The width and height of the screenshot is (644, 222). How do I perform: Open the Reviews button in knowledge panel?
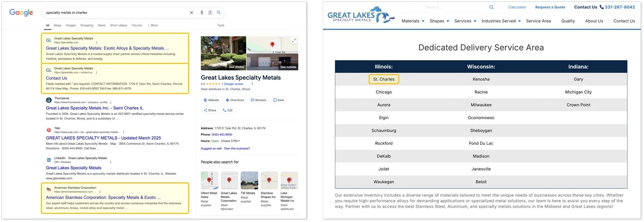259,100
